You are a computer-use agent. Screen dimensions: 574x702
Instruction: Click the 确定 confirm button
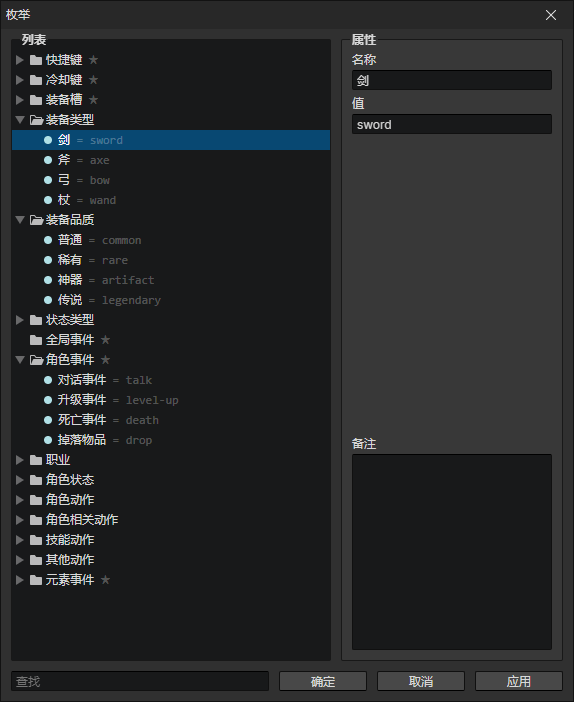tap(323, 681)
